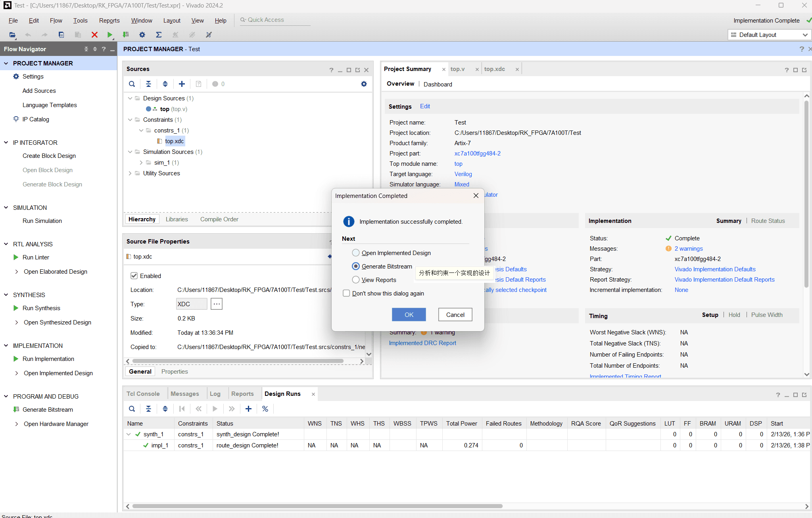Open the Reports menu
812x518 pixels.
109,21
